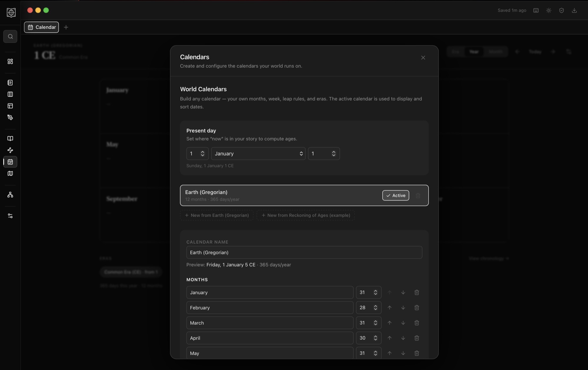Viewport: 588px width, 370px height.
Task: Toggle the Active state of Earth (Gregorian)
Action: [395, 195]
